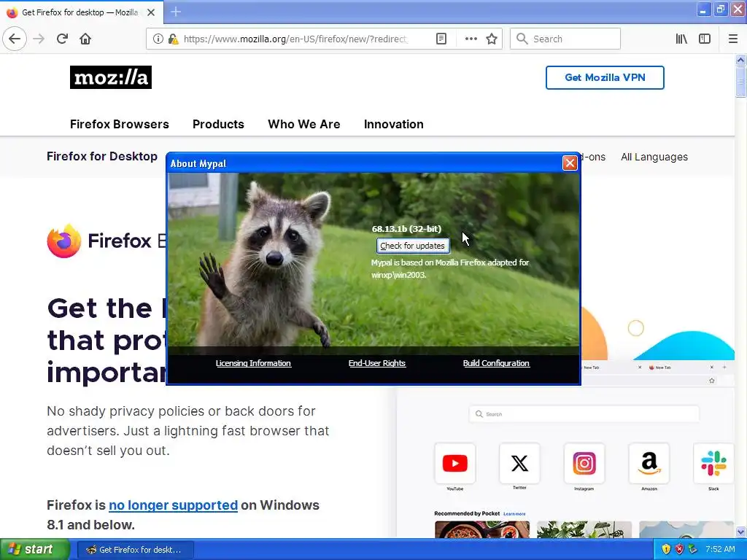Open the Innovation navigation menu

pos(393,124)
